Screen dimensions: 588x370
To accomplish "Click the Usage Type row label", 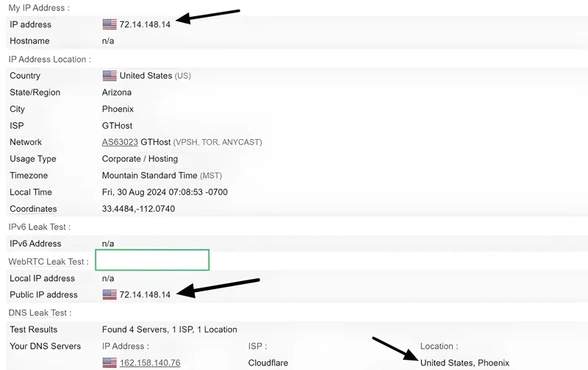I will pos(32,159).
